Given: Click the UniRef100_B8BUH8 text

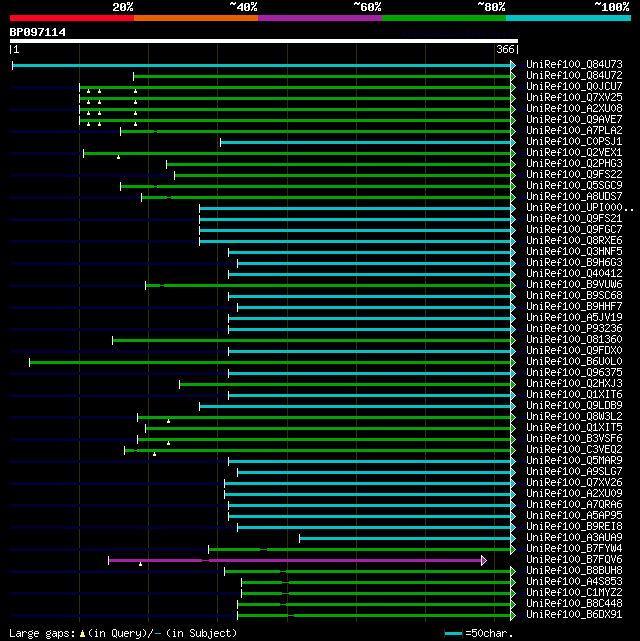Looking at the screenshot, I should pyautogui.click(x=574, y=571).
